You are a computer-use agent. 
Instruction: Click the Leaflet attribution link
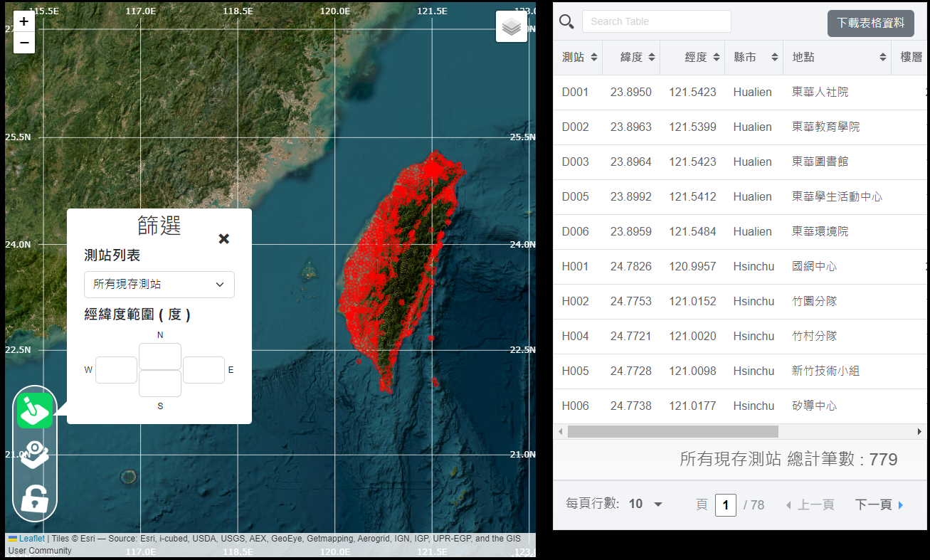tap(31, 539)
